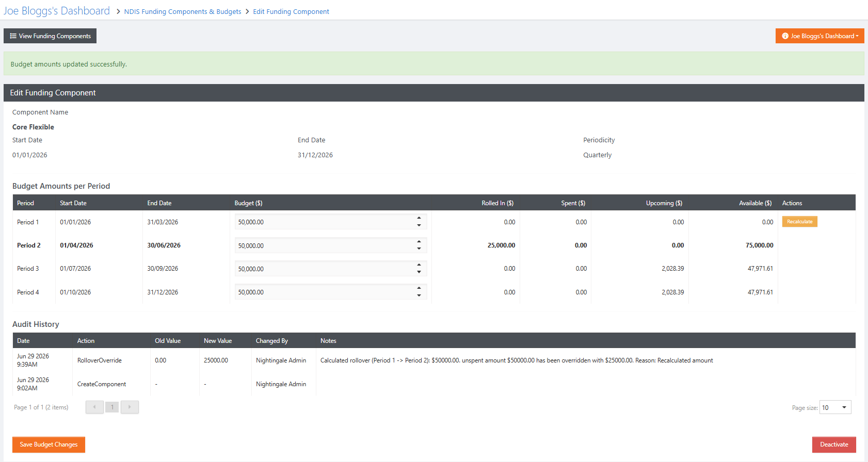
Task: Increase Period 1 budget with up arrow
Action: click(419, 218)
